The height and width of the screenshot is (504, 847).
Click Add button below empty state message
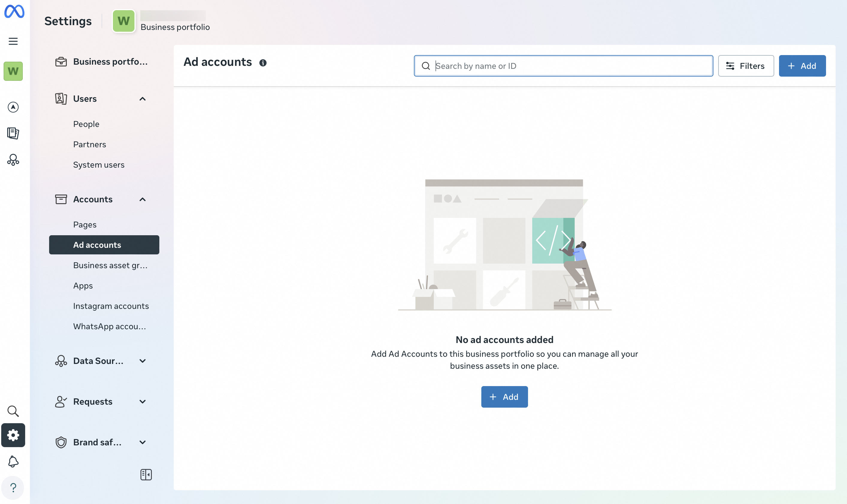[504, 397]
